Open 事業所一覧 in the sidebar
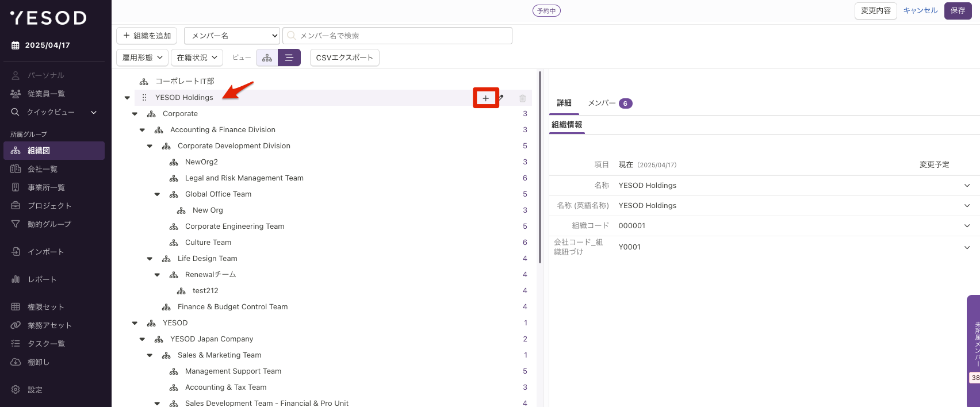 pos(46,187)
